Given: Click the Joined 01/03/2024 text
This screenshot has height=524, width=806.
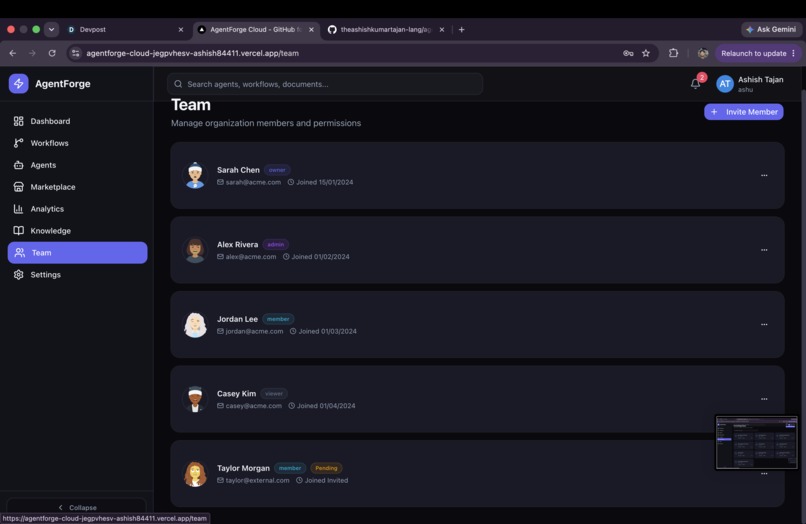Looking at the screenshot, I should point(327,331).
